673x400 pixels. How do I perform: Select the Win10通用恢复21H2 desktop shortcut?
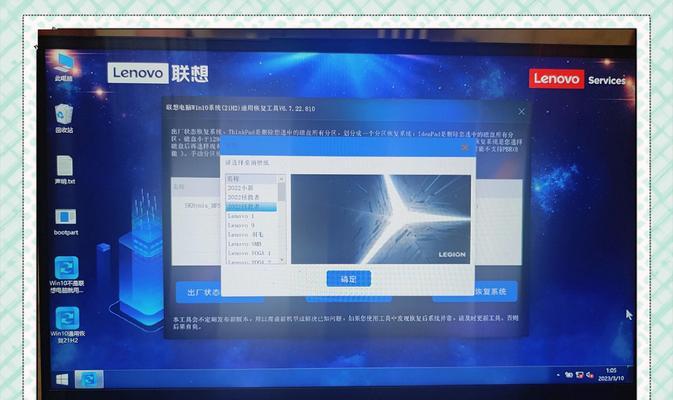[x=67, y=325]
